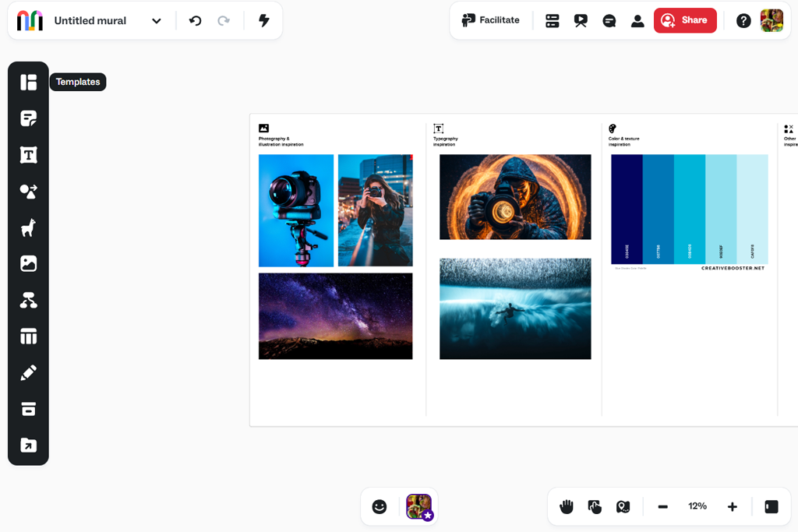Open the emoji reactions smiley
Screen dimensions: 798x532
pyautogui.click(x=380, y=506)
